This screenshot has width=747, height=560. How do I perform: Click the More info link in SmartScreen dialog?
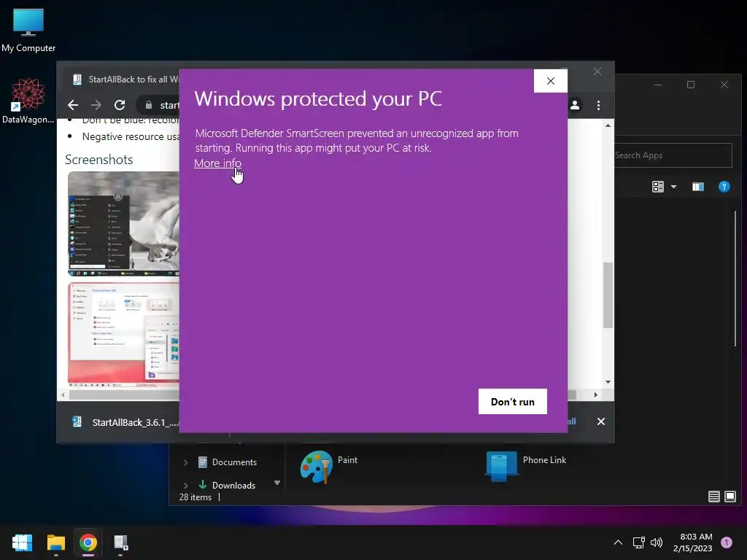(x=217, y=163)
